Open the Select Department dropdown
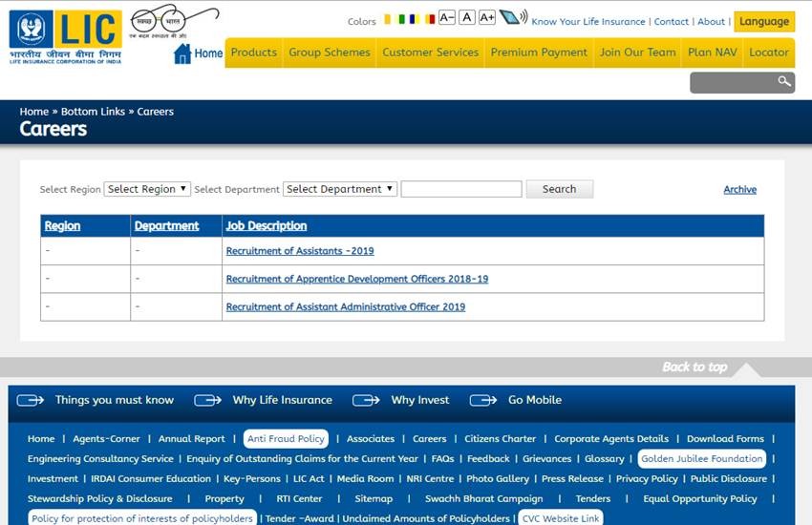Screen dimensions: 812x525 340,189
